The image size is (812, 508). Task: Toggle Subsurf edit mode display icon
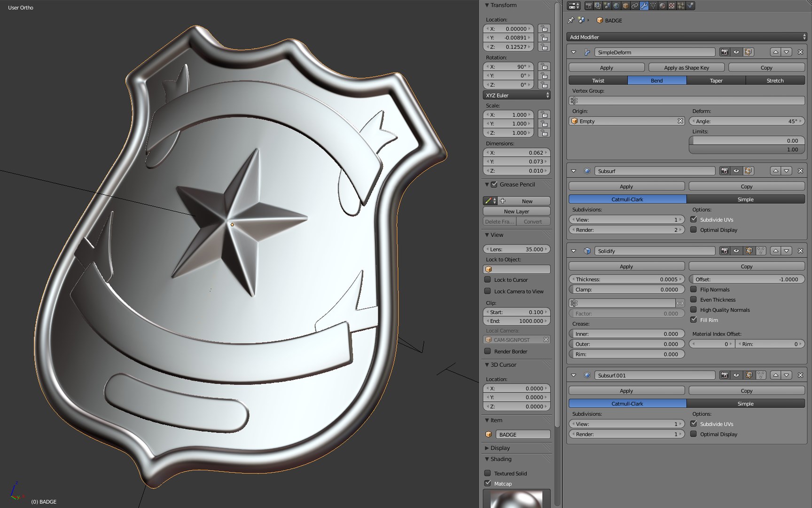749,171
